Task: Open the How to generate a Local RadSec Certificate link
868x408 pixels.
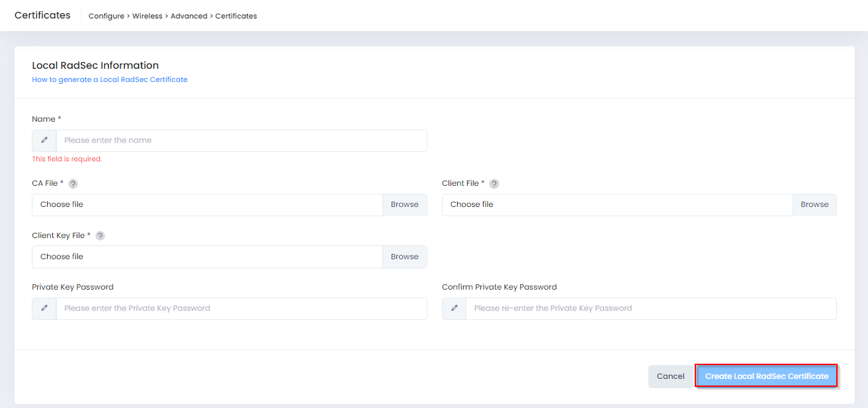Action: click(x=110, y=79)
